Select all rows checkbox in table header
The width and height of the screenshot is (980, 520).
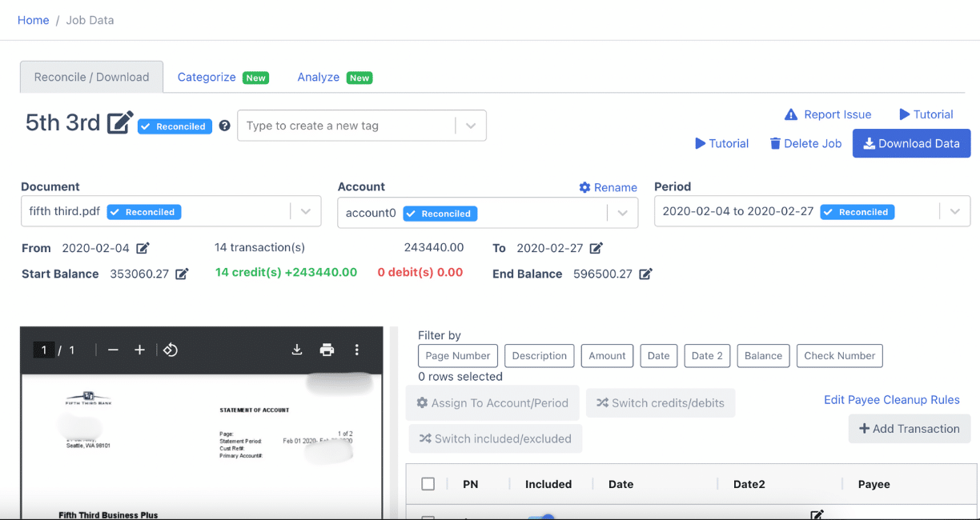(428, 484)
